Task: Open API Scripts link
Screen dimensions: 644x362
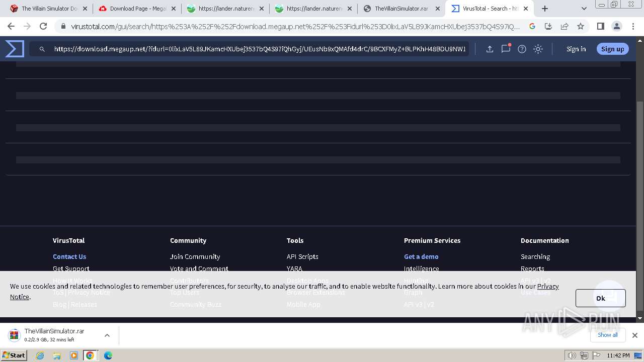Action: point(302,256)
